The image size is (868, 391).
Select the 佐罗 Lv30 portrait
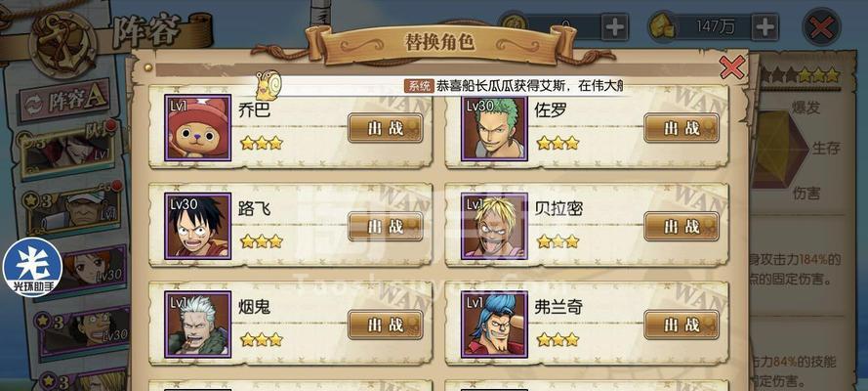[x=494, y=128]
